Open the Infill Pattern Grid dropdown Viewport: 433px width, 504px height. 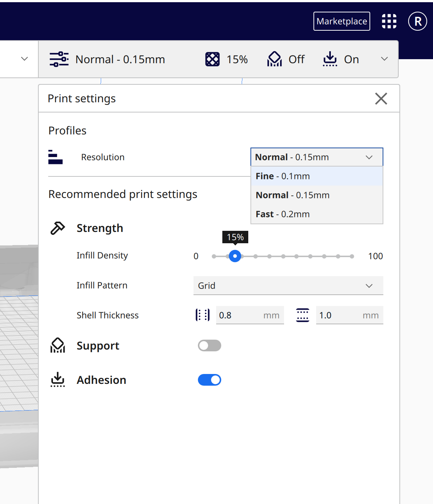(x=288, y=286)
